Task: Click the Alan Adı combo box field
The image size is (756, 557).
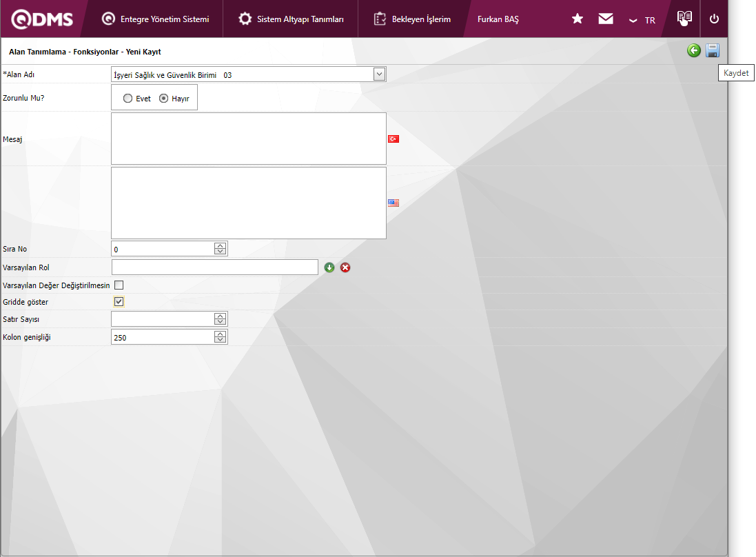Action: click(x=248, y=74)
